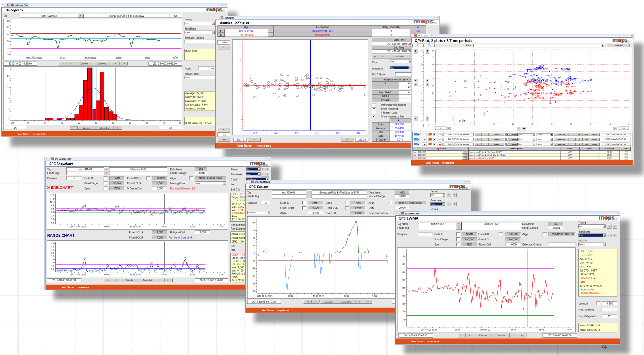Viewport: 644px width, 355px height.
Task: Click the fast-rewind << button under Histogram trend
Action: pos(63,63)
